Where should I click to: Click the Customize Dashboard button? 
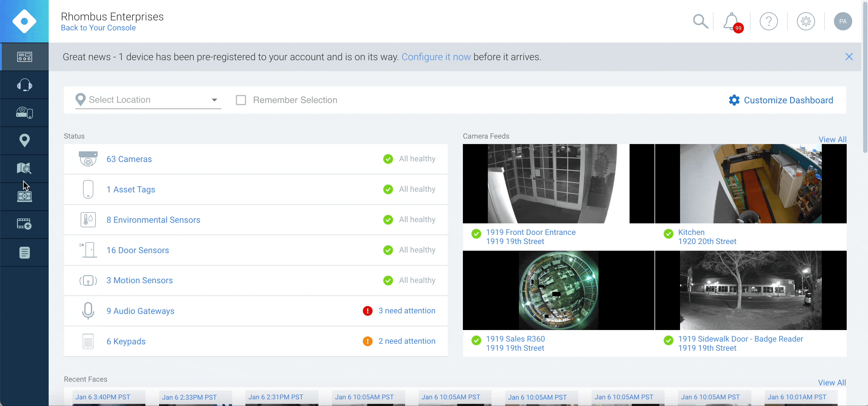pos(780,100)
